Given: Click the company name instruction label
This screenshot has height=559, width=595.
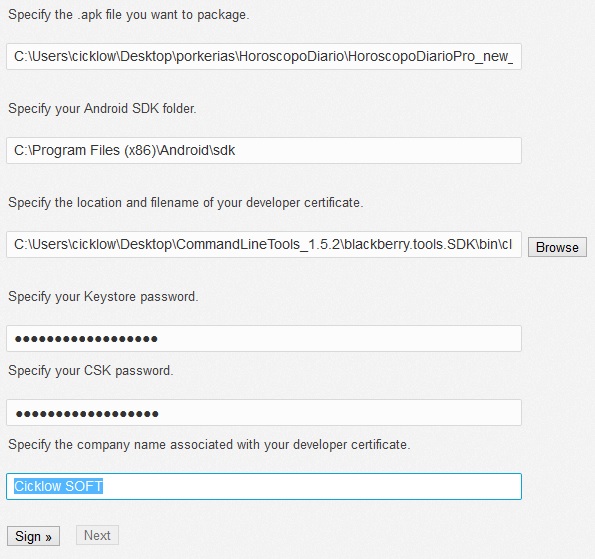Looking at the screenshot, I should 209,444.
